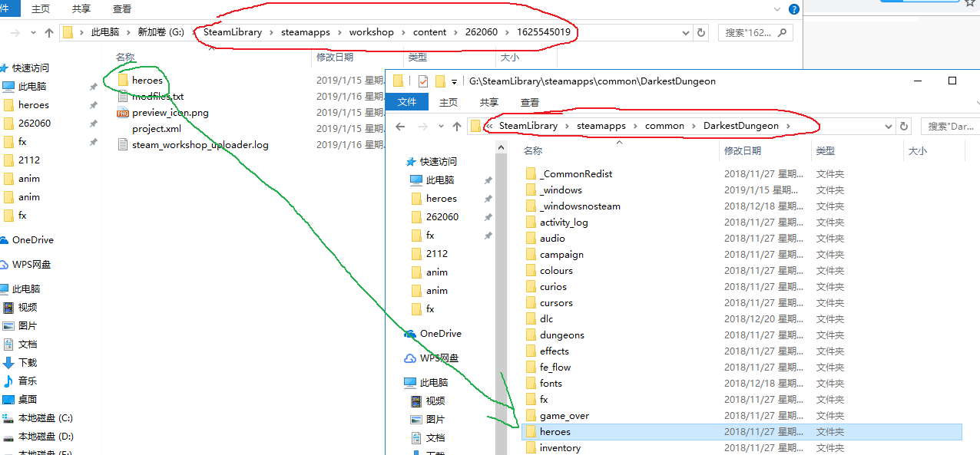Screen dimensions: 980x455
Task: Select highlighted heroes row in DarkestDungeon list
Action: (x=741, y=432)
